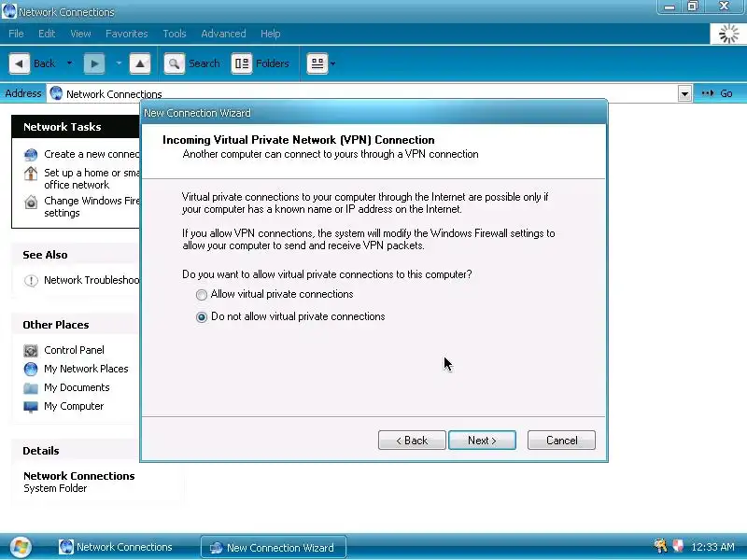Open the Help menu

click(x=270, y=34)
